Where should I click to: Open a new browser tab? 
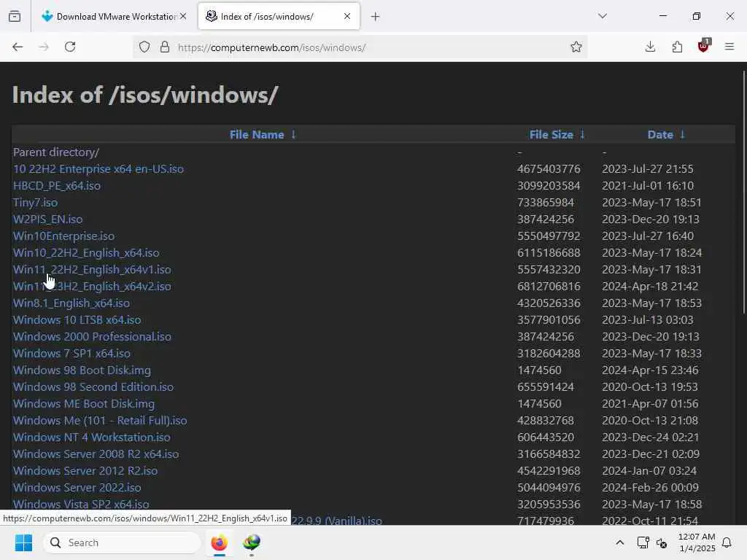(x=376, y=17)
